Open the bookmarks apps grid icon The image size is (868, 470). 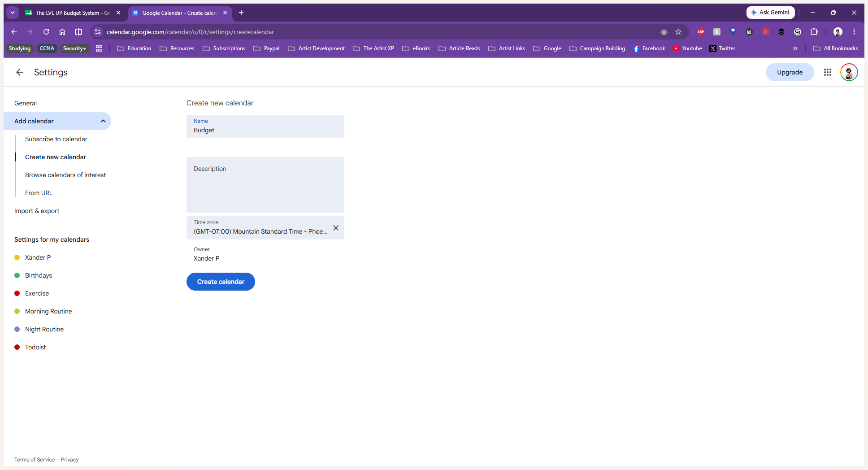99,48
